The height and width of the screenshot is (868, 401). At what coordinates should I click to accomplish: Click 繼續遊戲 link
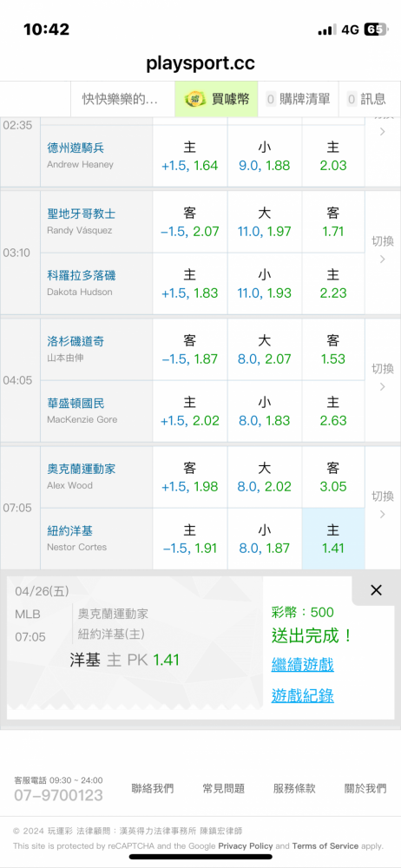[x=302, y=664]
